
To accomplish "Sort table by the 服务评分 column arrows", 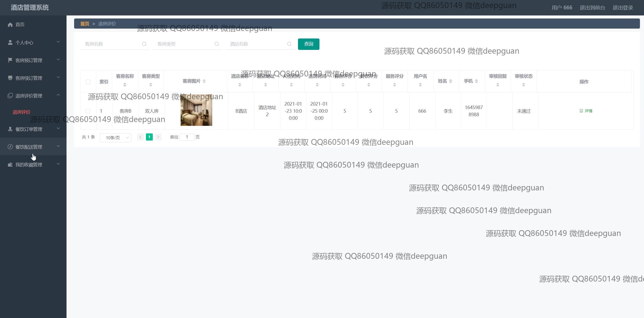I will (394, 85).
